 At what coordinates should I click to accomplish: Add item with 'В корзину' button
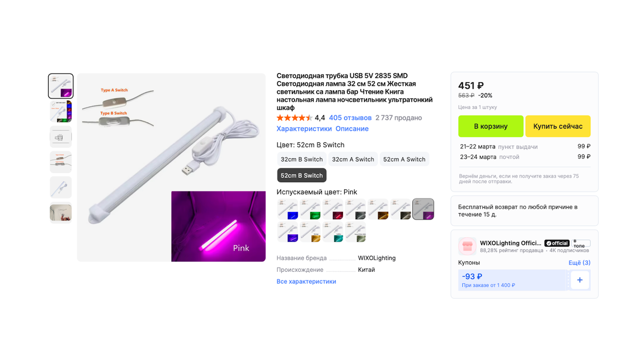point(491,127)
